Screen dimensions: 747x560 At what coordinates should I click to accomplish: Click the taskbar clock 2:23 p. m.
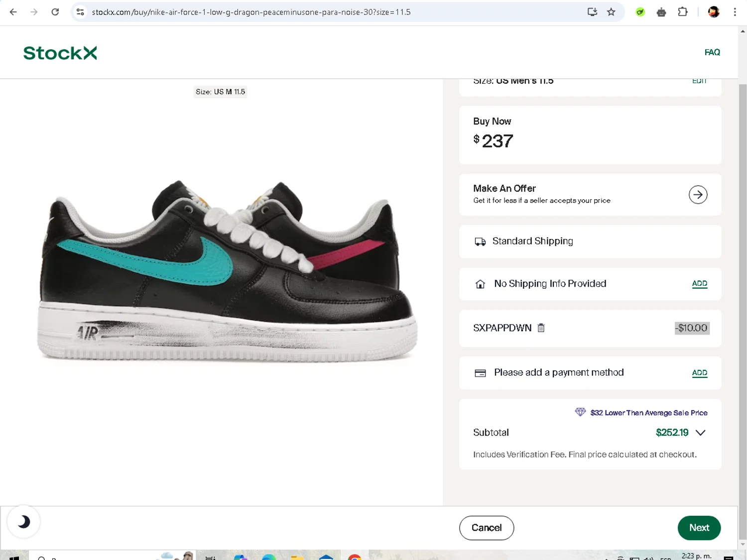pos(696,556)
